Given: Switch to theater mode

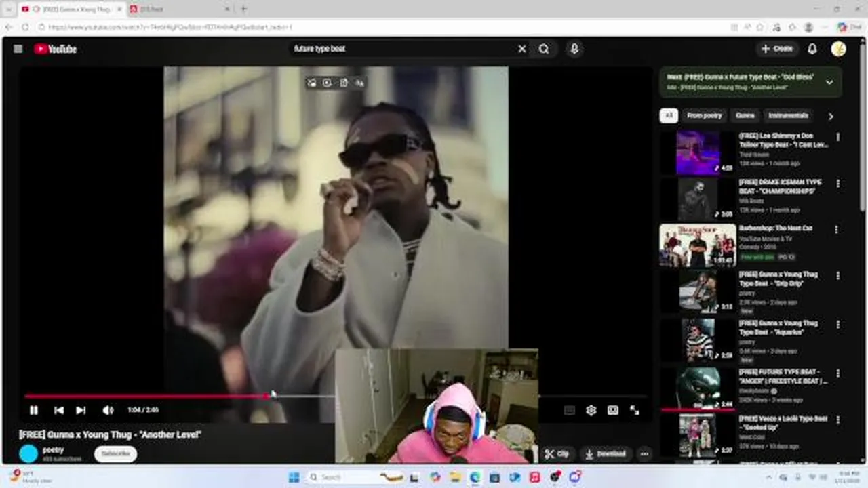Looking at the screenshot, I should click(x=613, y=410).
